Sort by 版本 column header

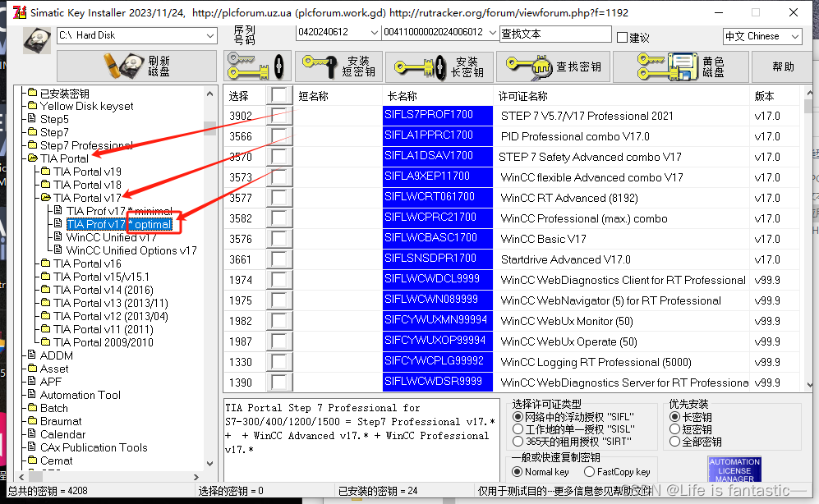[774, 95]
